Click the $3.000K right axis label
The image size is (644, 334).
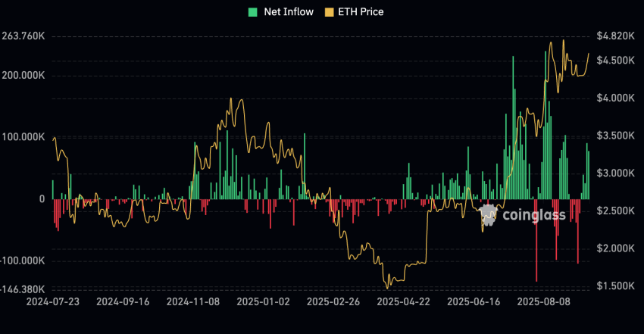(614, 173)
